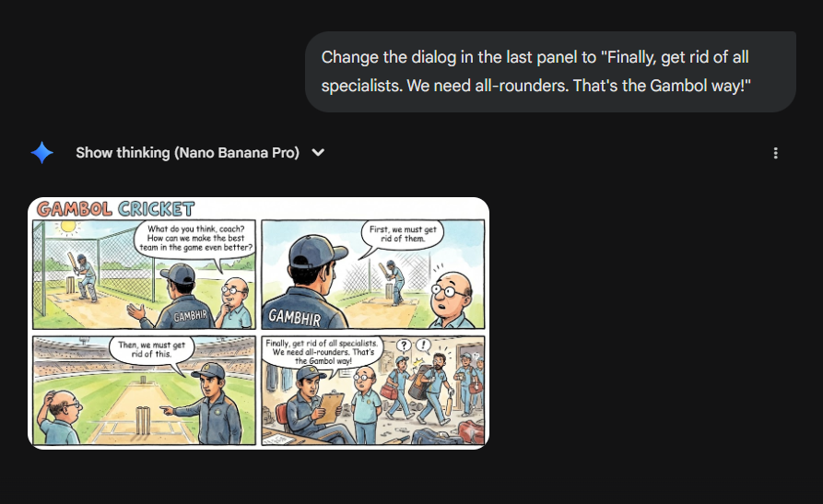Click the blue Gemini sparkle icon
This screenshot has width=823, height=504.
pos(42,153)
